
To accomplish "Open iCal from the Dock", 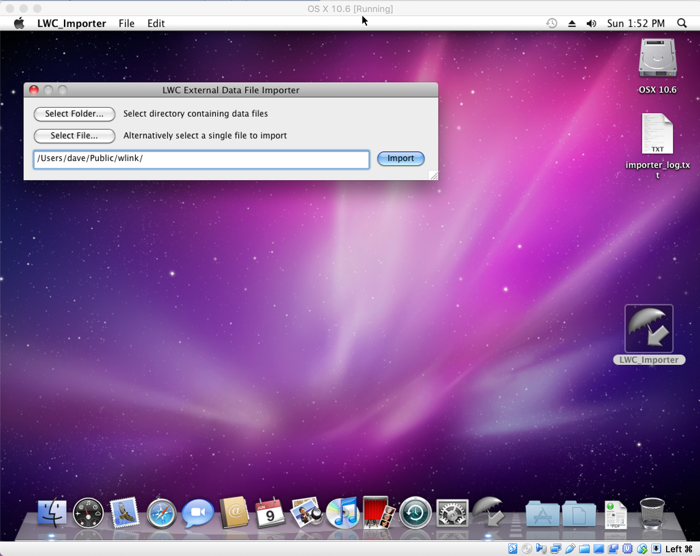I will tap(270, 513).
